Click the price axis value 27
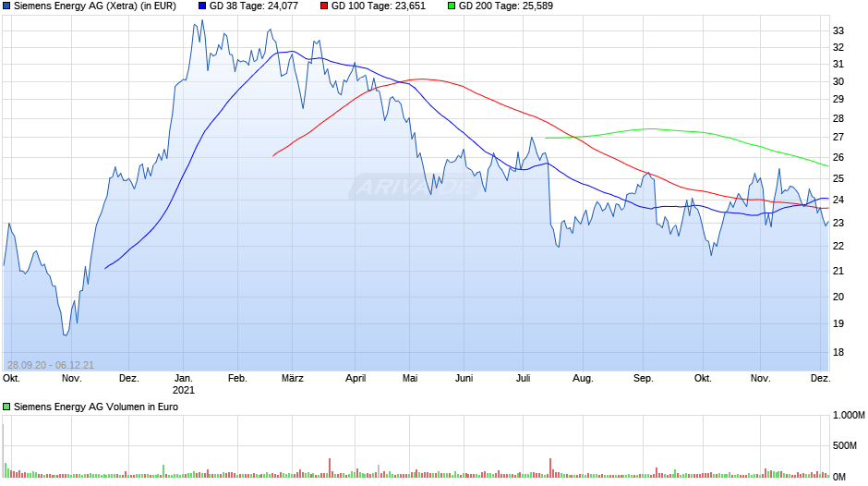The image size is (868, 486). click(x=838, y=137)
